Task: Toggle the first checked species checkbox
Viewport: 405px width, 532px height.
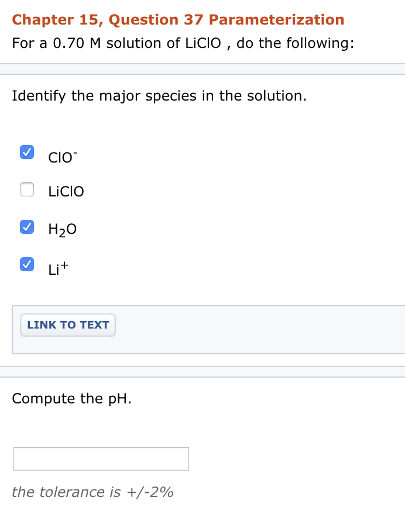Action: pyautogui.click(x=26, y=151)
